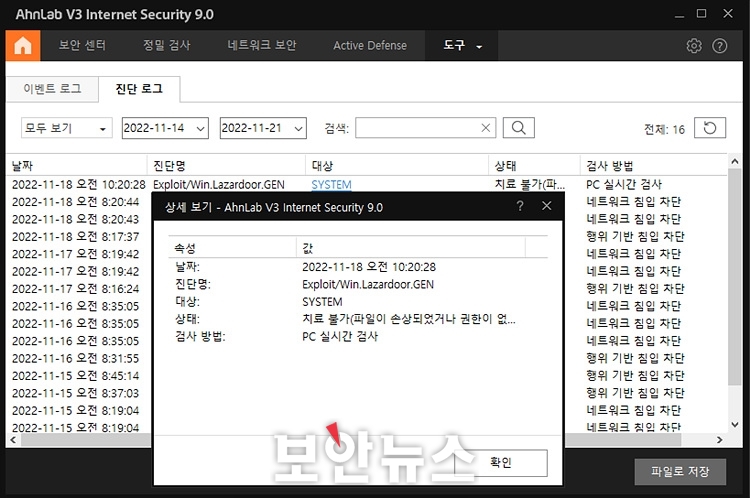Click the horizontal scrollbar left arrow
Viewport: 750px width, 498px height.
[x=13, y=440]
